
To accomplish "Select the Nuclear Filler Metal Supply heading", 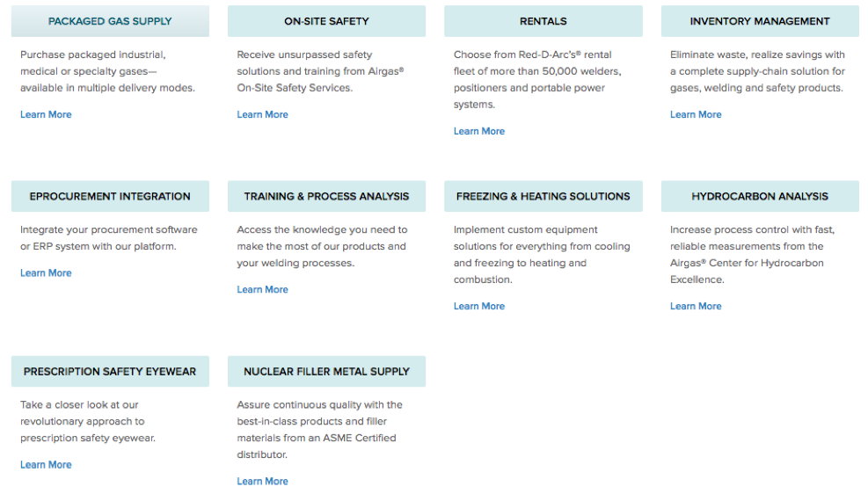I will (326, 371).
